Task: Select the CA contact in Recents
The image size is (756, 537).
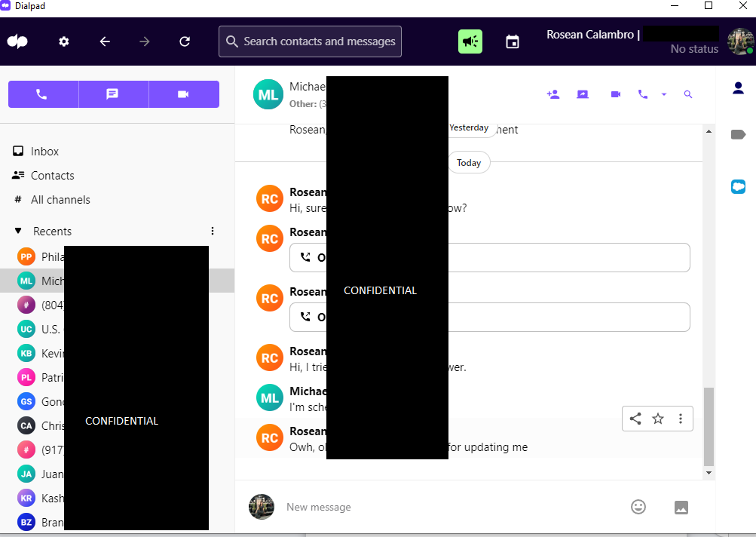Action: 117,425
